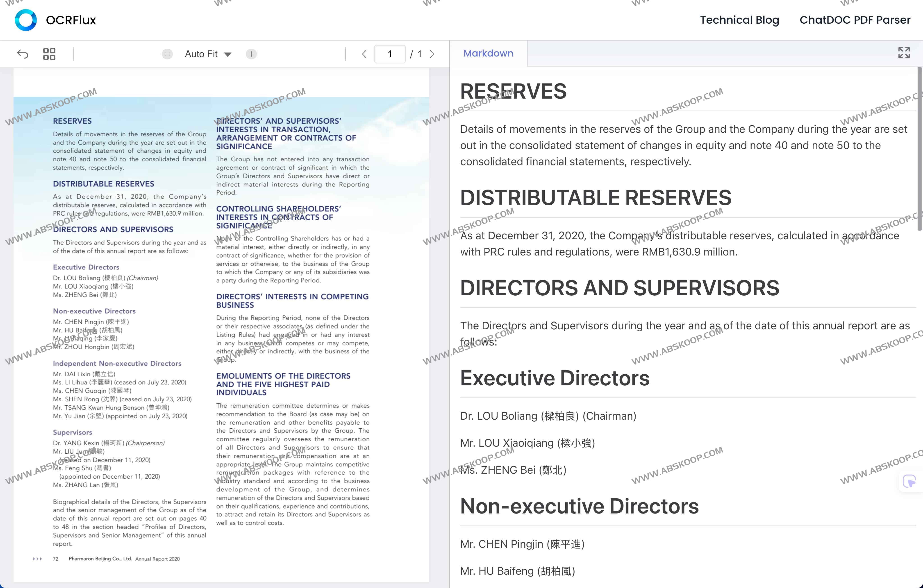Click the back arrow icon
Viewport: 923px width, 588px height.
pos(23,54)
